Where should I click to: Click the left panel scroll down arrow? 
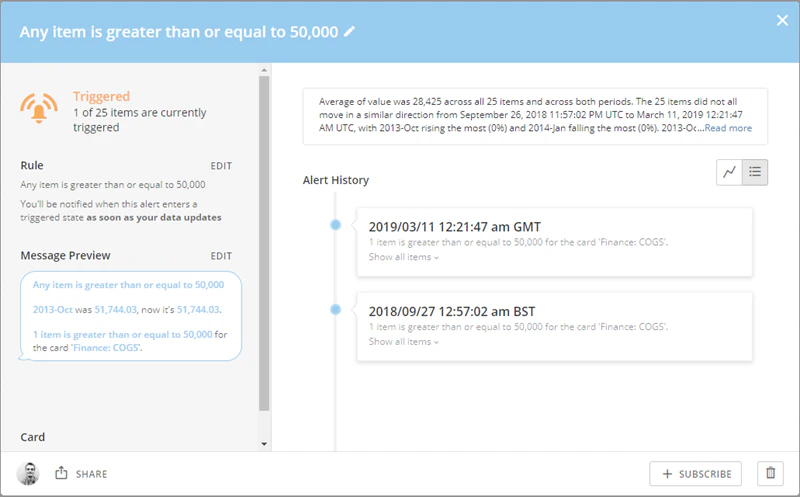pyautogui.click(x=264, y=444)
